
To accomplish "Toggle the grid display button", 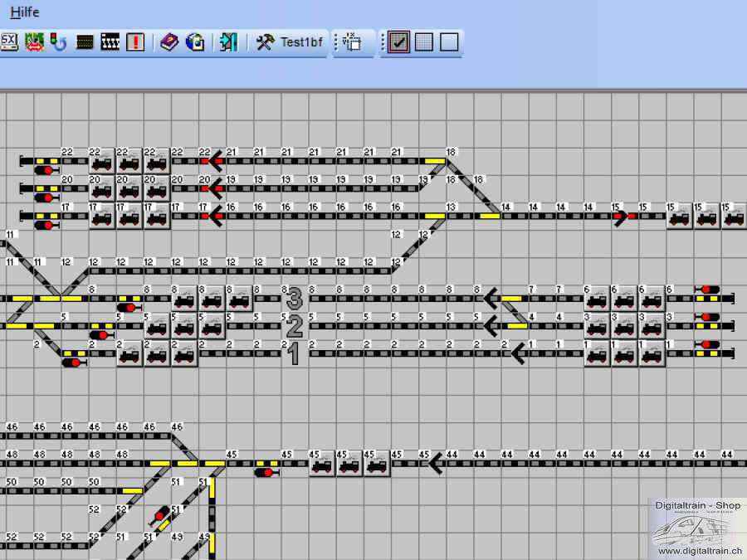I will (x=424, y=42).
